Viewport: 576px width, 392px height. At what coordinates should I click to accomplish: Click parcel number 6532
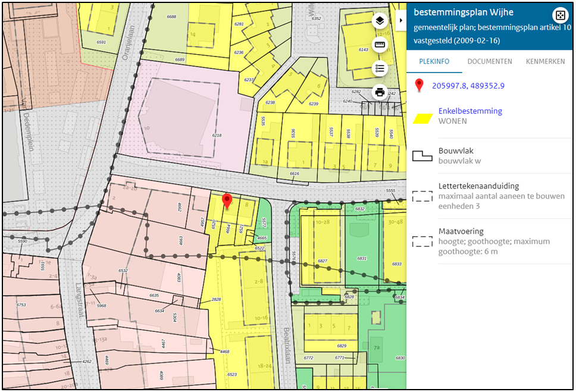click(x=123, y=271)
